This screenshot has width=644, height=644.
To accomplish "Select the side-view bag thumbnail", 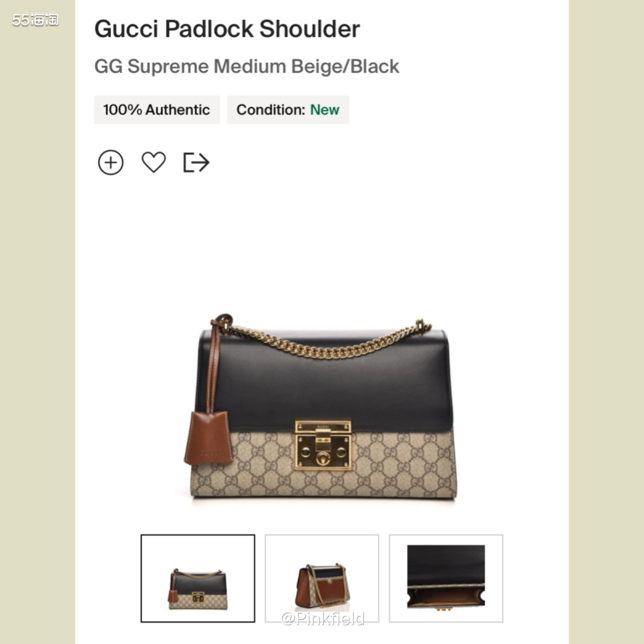I will (322, 579).
